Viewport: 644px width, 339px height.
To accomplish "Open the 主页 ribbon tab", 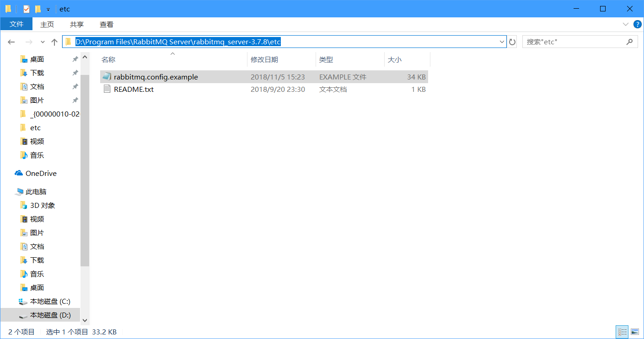I will [x=47, y=24].
